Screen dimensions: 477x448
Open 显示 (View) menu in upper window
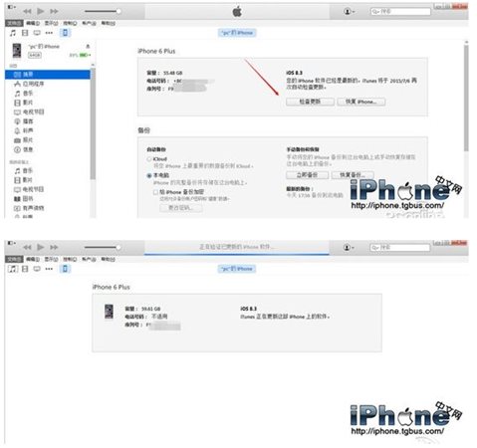click(x=52, y=23)
